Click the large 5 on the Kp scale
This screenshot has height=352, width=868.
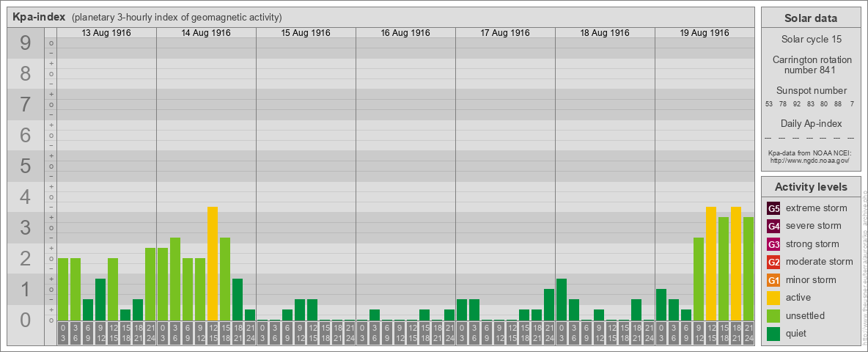click(x=26, y=166)
